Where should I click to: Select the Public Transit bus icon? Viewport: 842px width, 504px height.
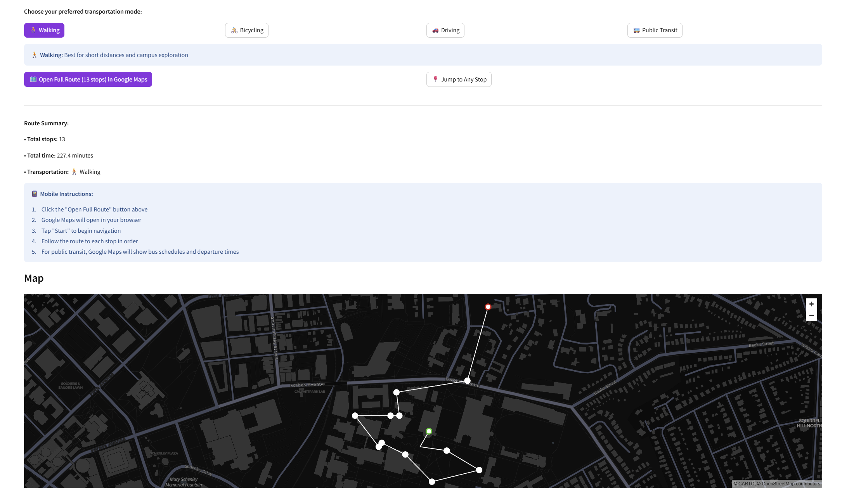pyautogui.click(x=636, y=30)
